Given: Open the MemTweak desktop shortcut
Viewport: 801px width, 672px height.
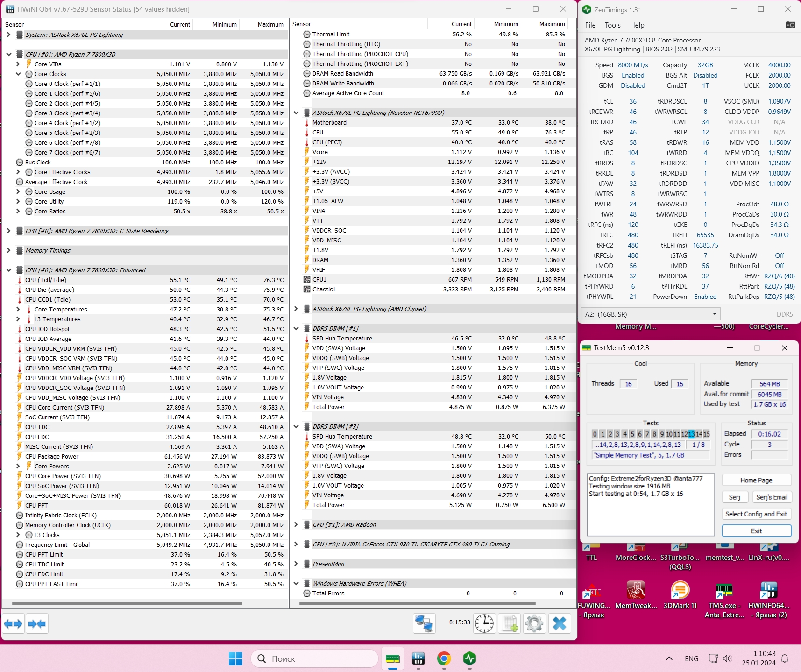Looking at the screenshot, I should [x=636, y=595].
